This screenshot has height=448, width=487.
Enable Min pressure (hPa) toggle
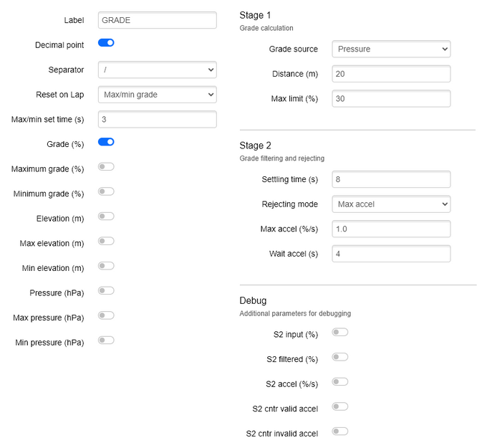click(x=106, y=340)
